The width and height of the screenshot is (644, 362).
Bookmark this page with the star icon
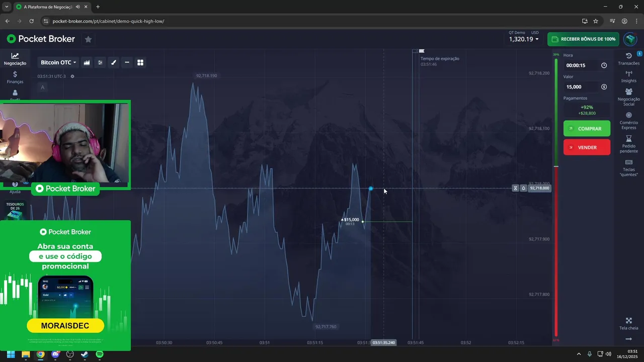pos(596,21)
